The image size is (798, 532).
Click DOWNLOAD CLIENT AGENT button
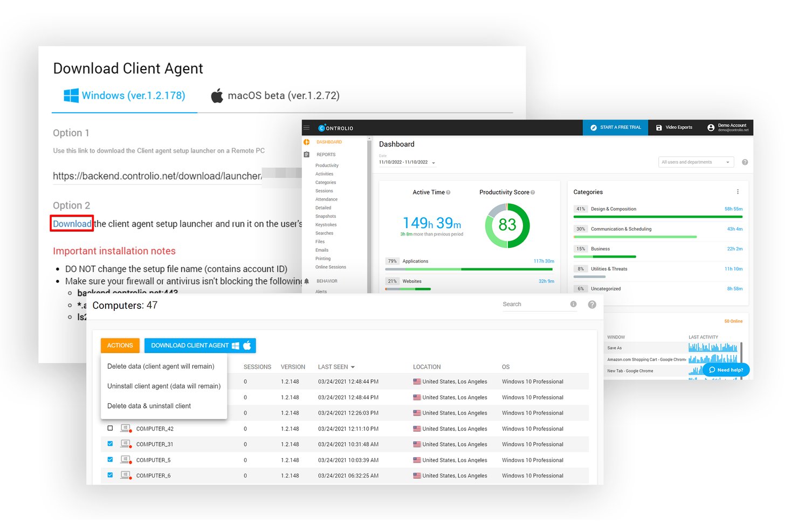coord(200,346)
